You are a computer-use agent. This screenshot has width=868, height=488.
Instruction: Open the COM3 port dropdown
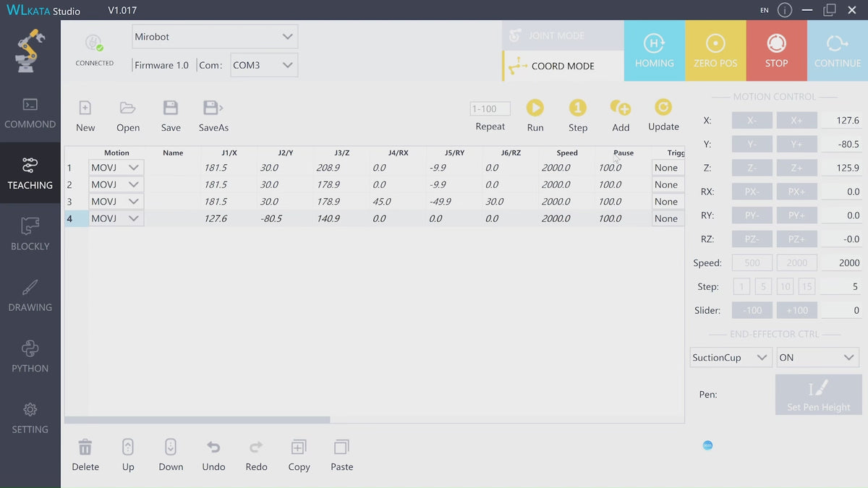click(263, 65)
